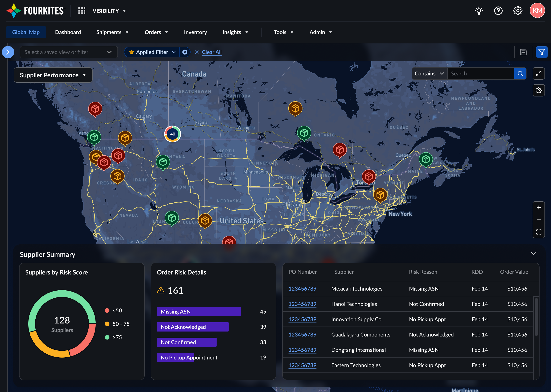Open the Insights menu
The image size is (551, 392).
click(235, 32)
